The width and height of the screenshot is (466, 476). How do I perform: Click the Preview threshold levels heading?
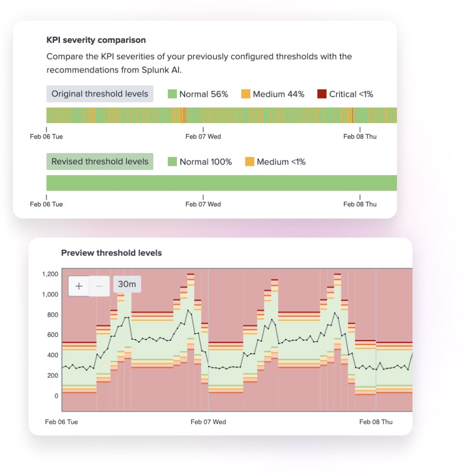(111, 253)
